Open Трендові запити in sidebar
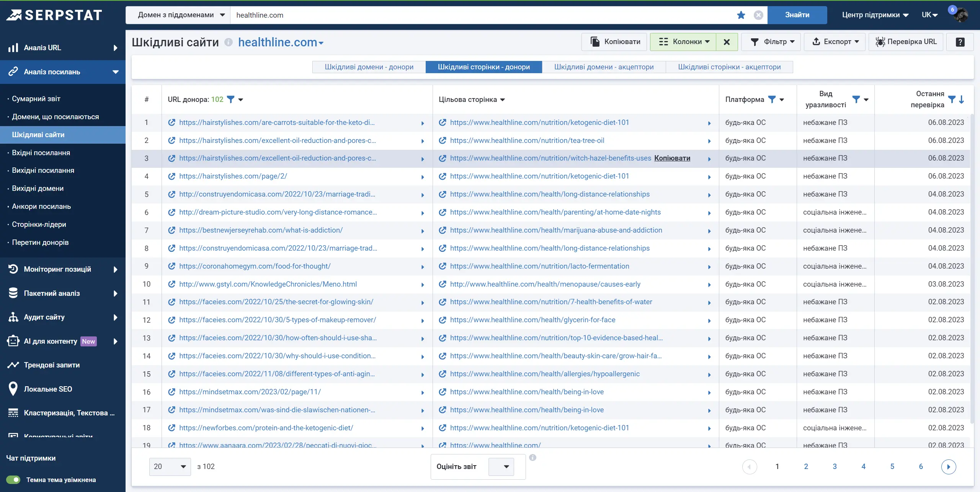Viewport: 980px width, 492px height. click(52, 365)
